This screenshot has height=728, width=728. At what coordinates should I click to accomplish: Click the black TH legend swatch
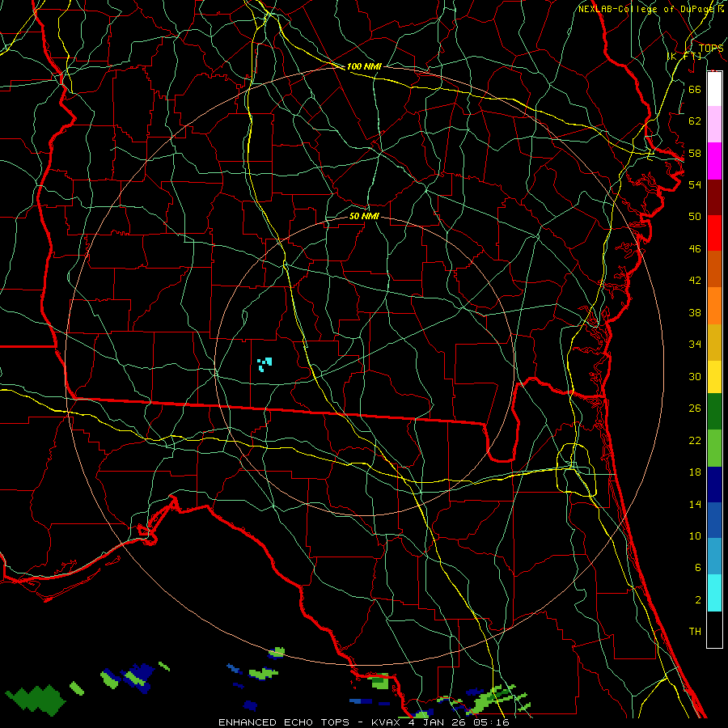[x=714, y=629]
